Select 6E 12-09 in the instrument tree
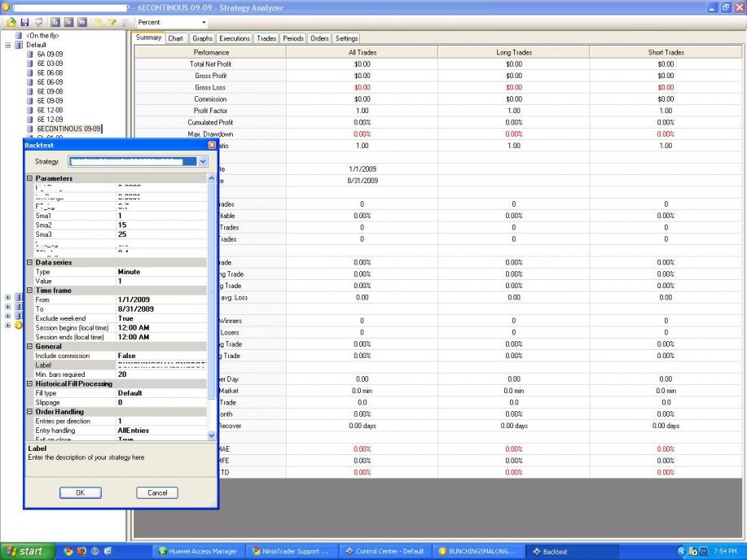The width and height of the screenshot is (747, 560). click(50, 120)
